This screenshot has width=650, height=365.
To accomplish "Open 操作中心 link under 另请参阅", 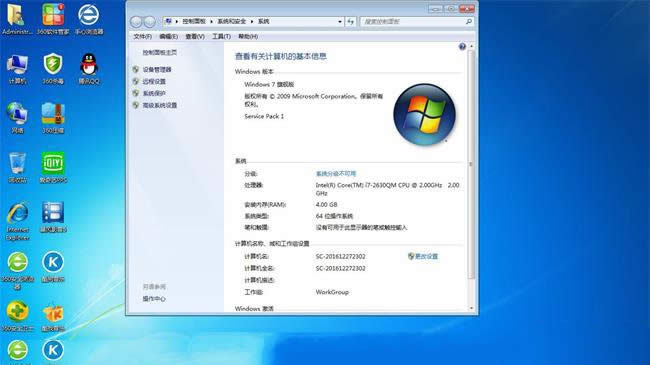I will [x=154, y=299].
